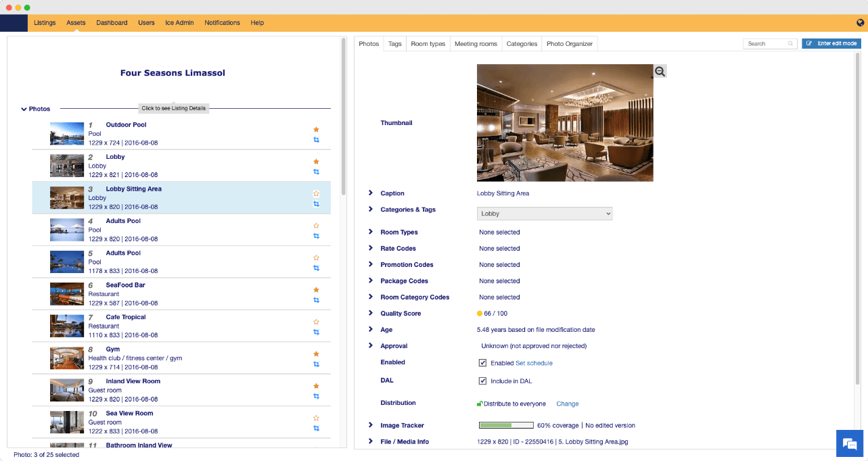Select the Gym photo thumbnail

[x=67, y=358]
